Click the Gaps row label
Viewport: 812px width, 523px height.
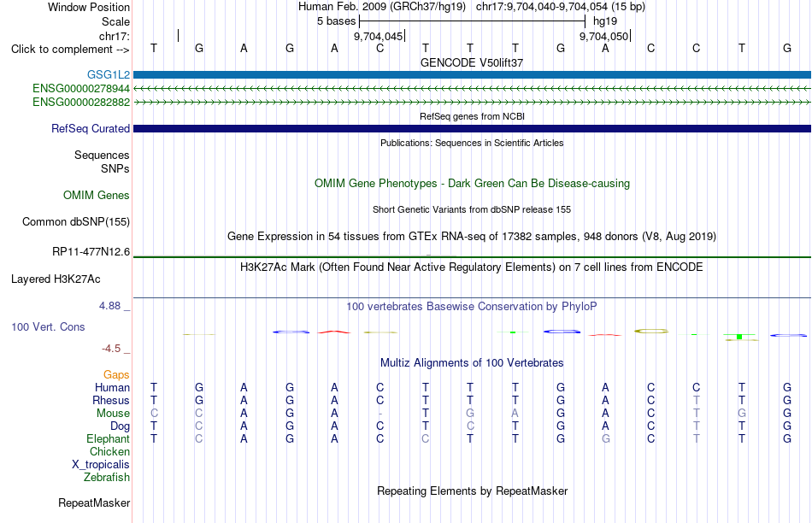[116, 374]
